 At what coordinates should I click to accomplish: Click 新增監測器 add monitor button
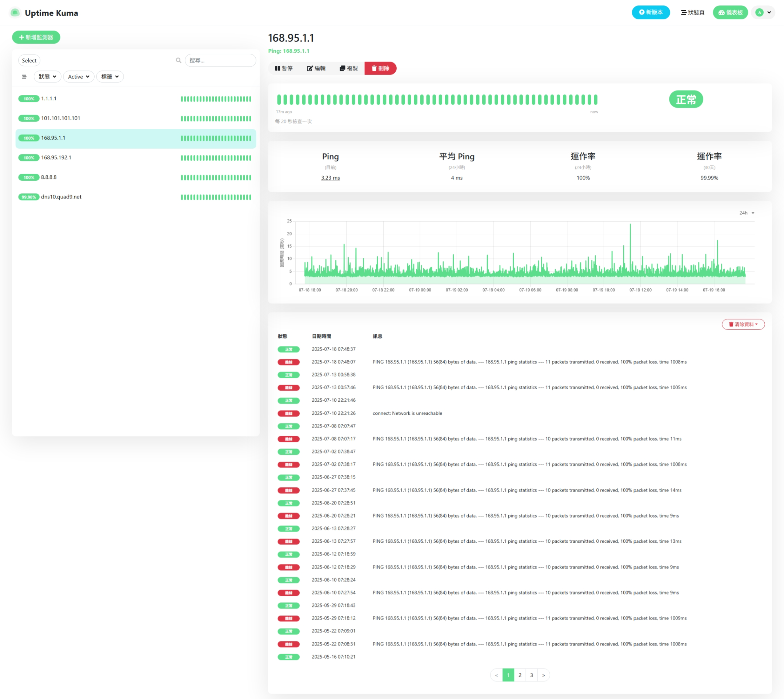click(36, 37)
